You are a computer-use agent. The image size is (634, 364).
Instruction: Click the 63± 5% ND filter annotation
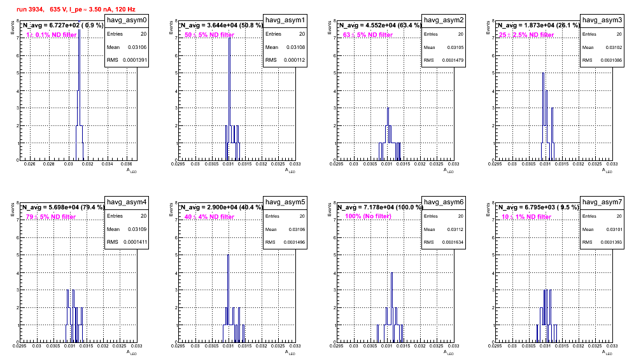tap(368, 35)
